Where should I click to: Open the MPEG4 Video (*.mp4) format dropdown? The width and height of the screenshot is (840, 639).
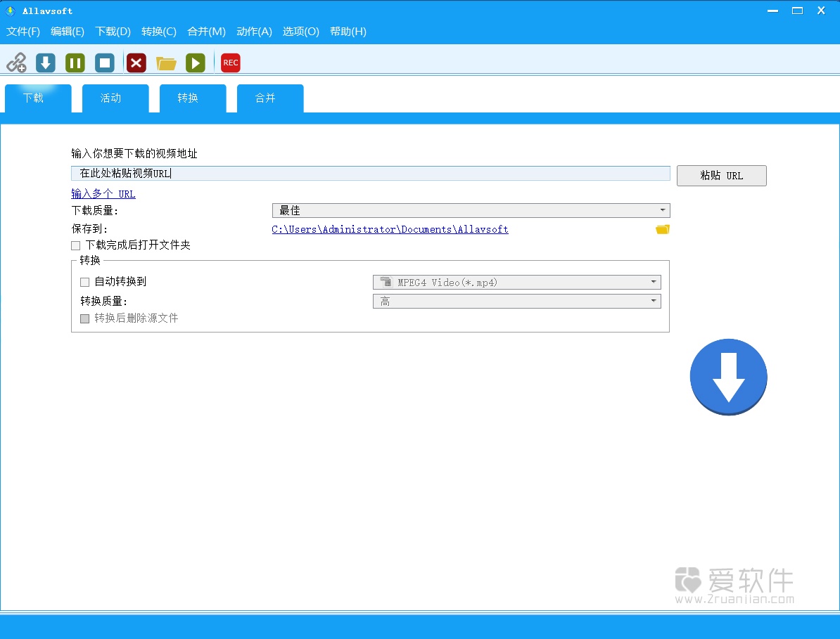(x=517, y=282)
